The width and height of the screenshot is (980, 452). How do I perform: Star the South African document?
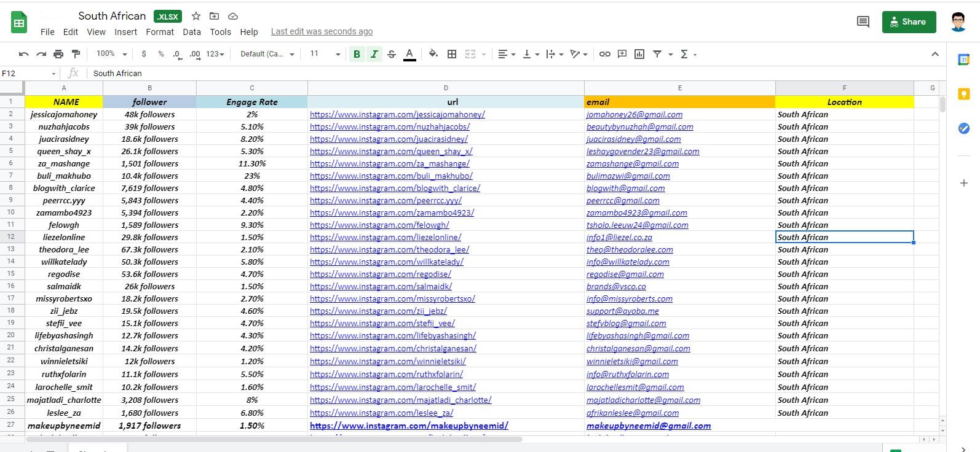pyautogui.click(x=196, y=16)
